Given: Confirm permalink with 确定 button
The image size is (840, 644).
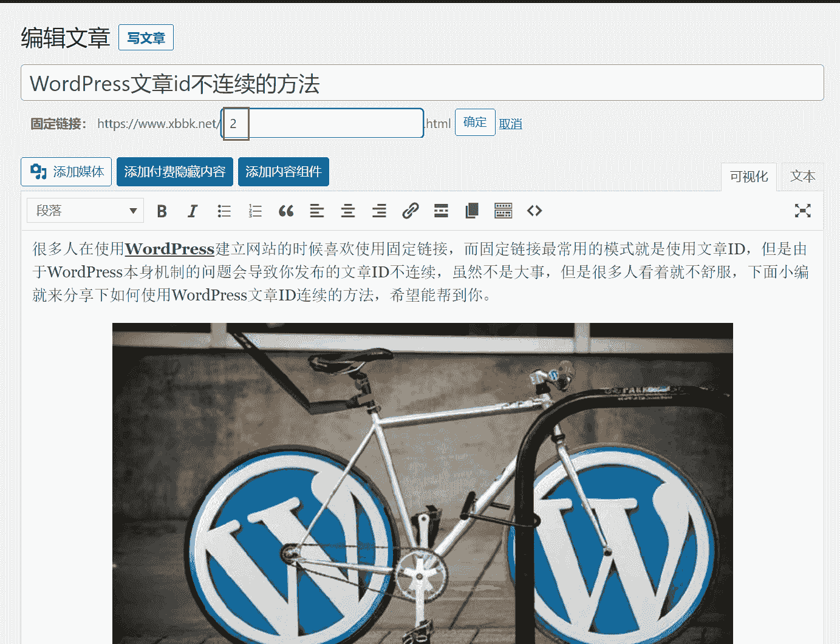Looking at the screenshot, I should (475, 123).
